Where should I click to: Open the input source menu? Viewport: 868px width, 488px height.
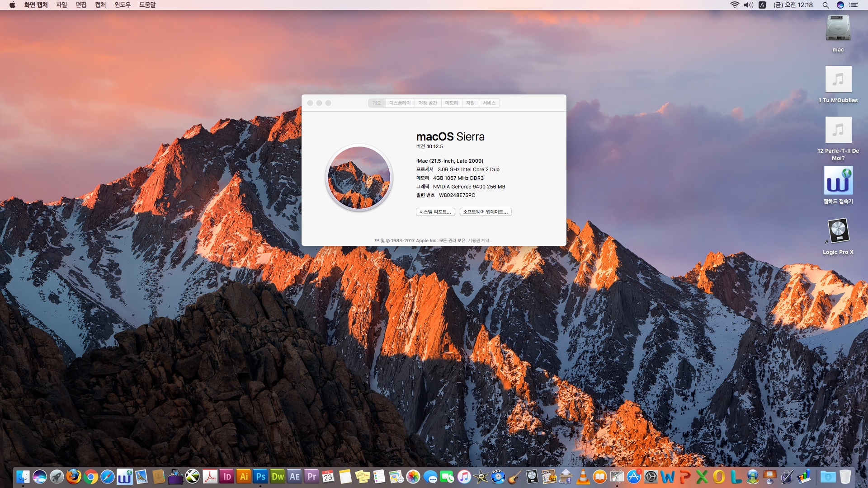tap(762, 5)
